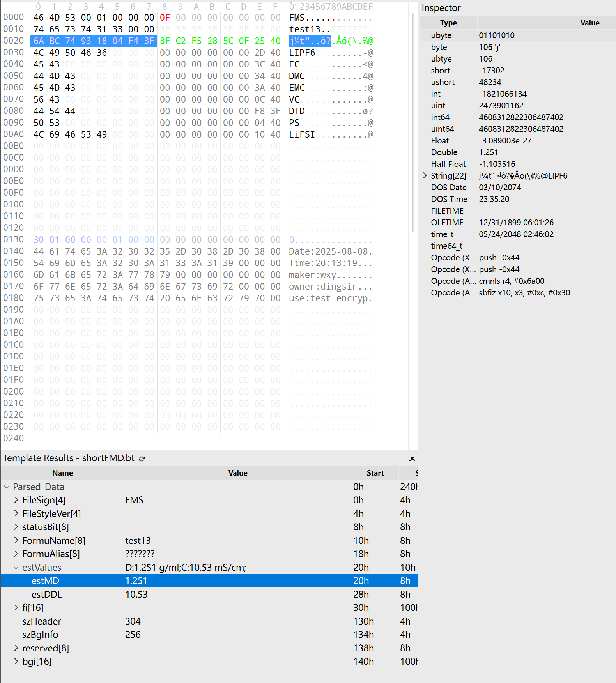Click ASCII text 'Time:20:13:19...'
The width and height of the screenshot is (616, 683).
(331, 263)
